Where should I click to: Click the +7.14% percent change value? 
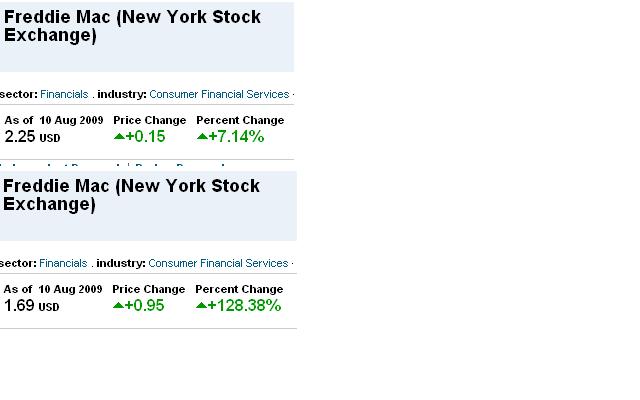(236, 137)
